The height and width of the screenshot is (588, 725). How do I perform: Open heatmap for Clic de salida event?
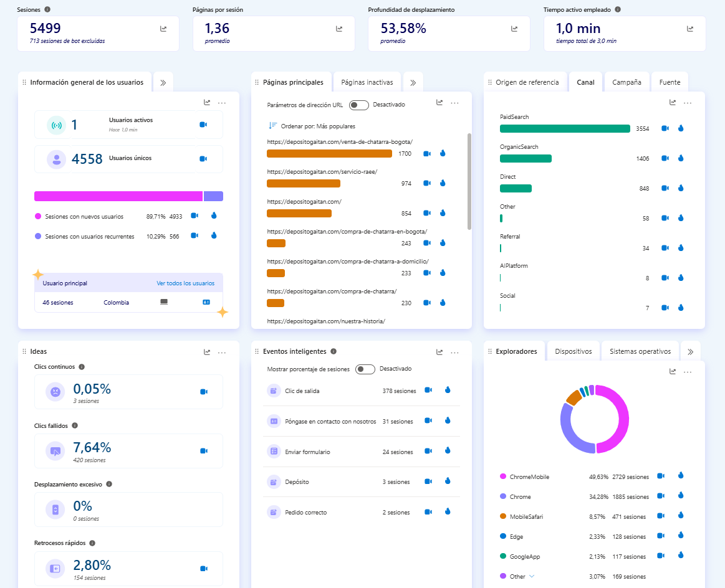tap(448, 391)
